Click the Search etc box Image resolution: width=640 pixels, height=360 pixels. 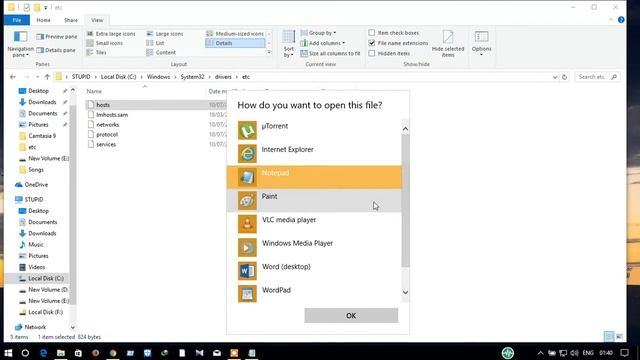597,77
